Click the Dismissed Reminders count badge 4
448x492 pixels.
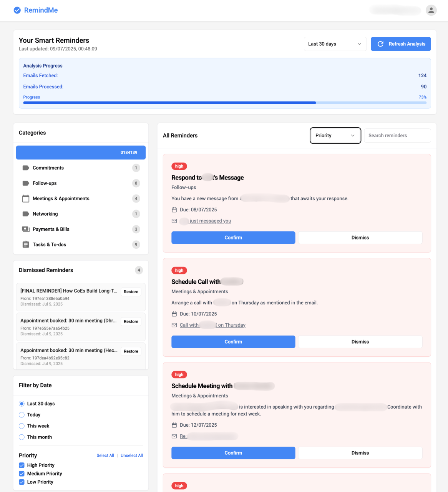[x=139, y=270]
